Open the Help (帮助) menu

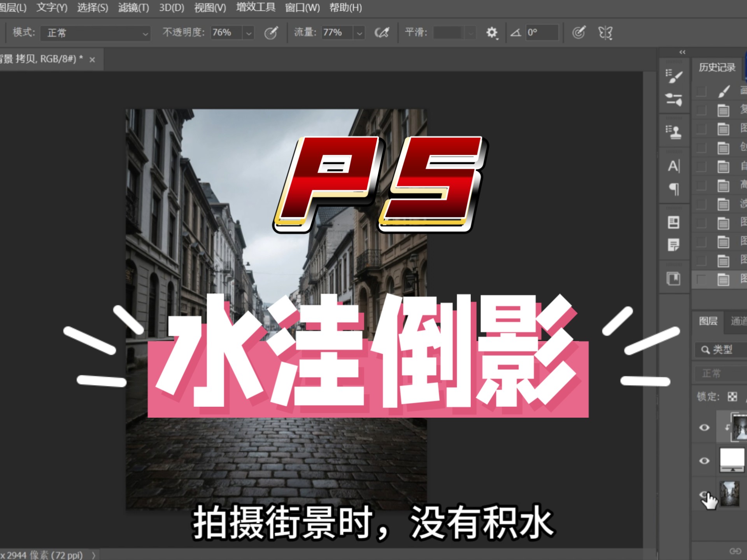[345, 8]
